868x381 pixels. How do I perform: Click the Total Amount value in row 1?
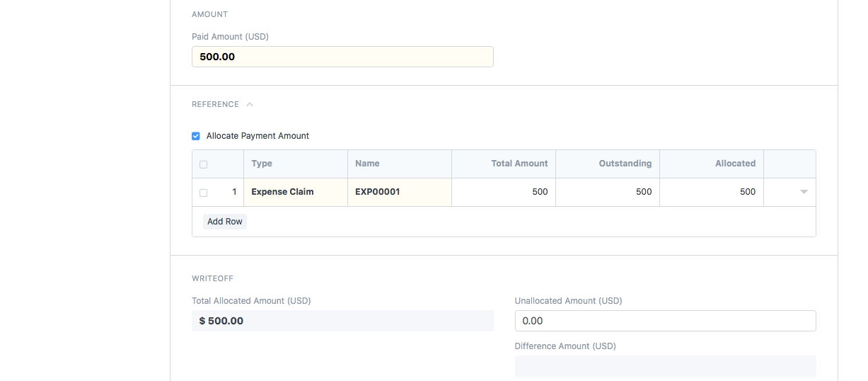[x=504, y=192]
